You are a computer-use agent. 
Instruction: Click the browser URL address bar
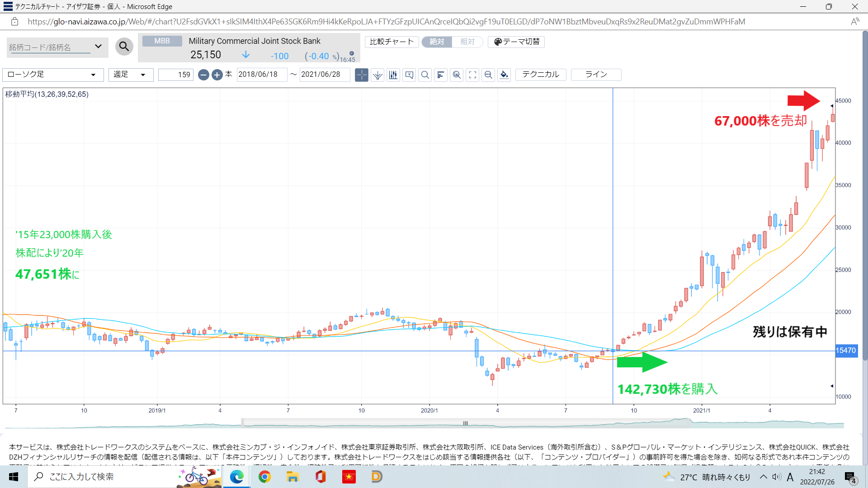coord(387,22)
